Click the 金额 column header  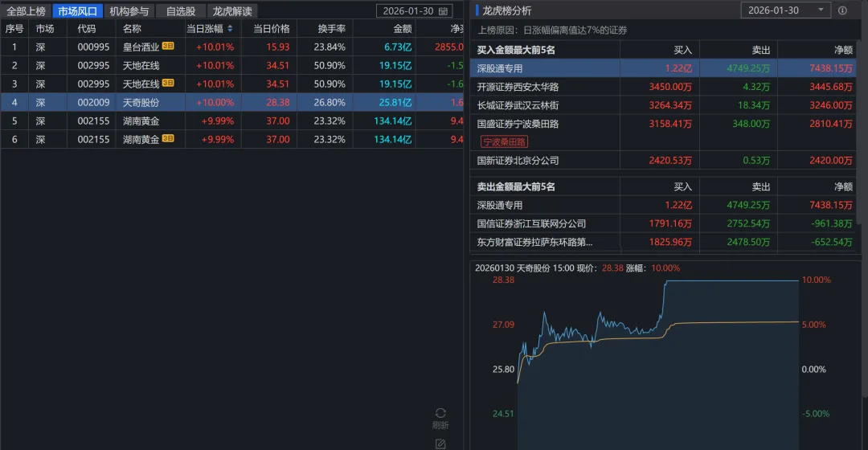tap(402, 28)
